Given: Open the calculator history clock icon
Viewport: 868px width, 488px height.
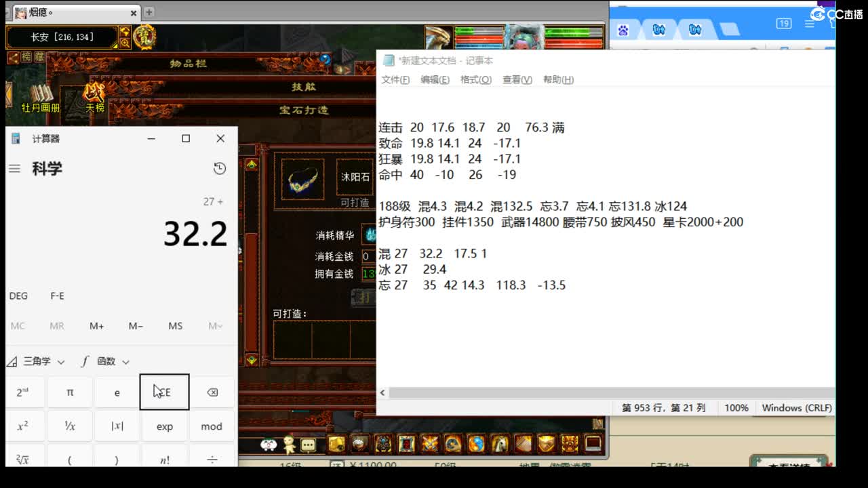Looking at the screenshot, I should click(x=220, y=168).
